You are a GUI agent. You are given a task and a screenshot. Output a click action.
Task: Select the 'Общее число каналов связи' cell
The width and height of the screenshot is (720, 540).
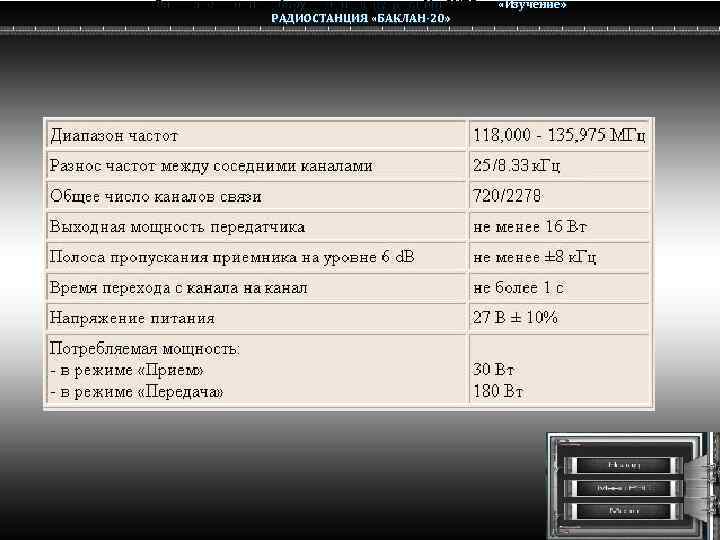tap(256, 197)
